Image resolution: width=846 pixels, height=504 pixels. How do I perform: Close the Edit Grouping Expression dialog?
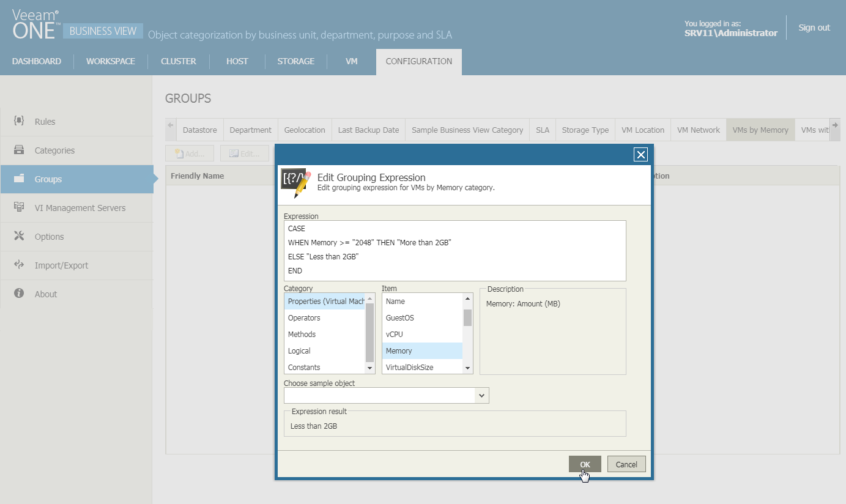tap(640, 155)
